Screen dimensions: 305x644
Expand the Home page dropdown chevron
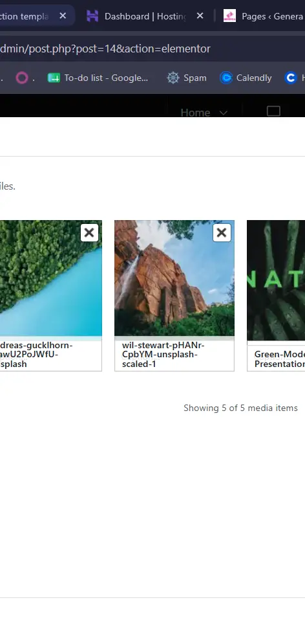pyautogui.click(x=224, y=113)
